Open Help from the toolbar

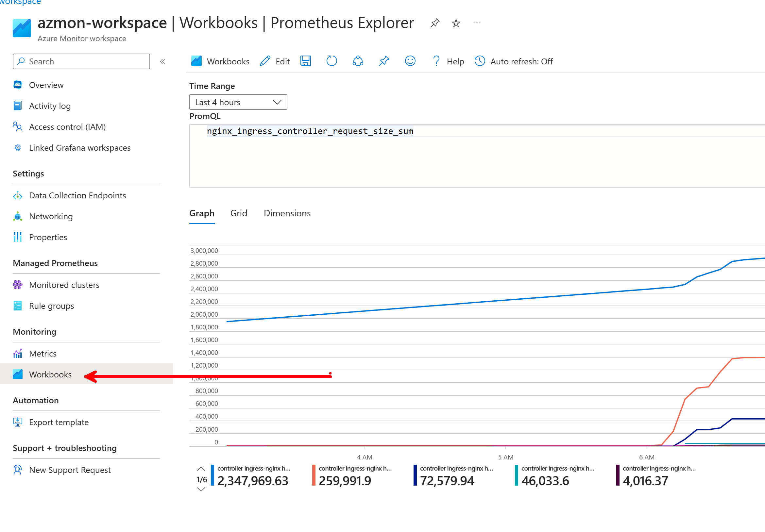tap(448, 61)
